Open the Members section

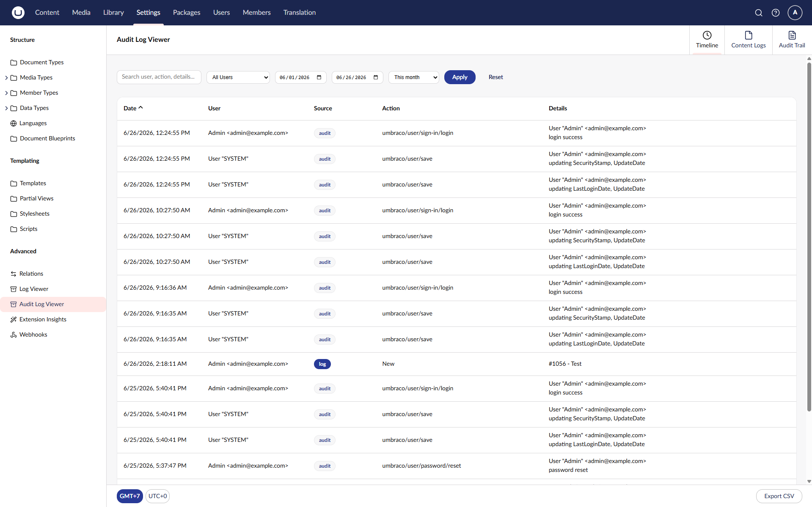point(256,13)
